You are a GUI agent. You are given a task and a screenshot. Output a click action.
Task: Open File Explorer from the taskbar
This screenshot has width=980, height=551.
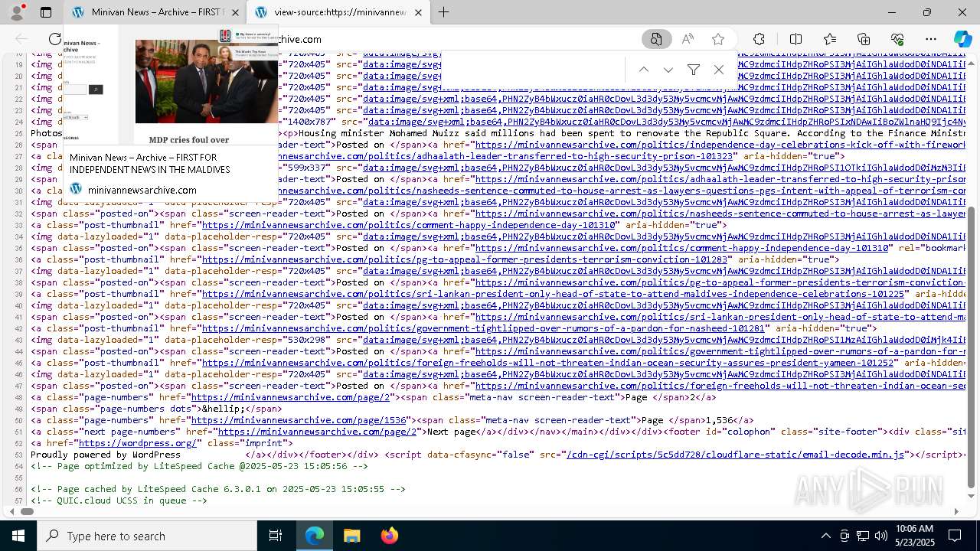[351, 536]
